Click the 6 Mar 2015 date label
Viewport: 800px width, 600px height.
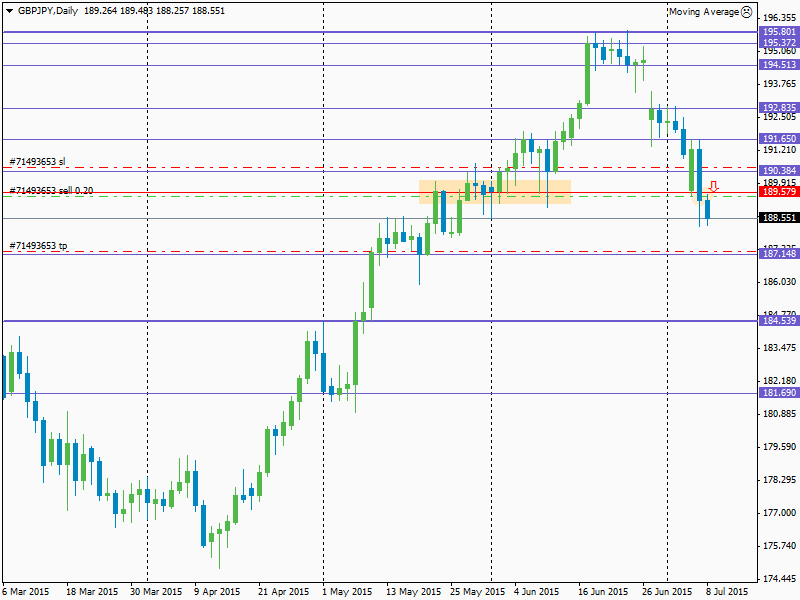coord(26,592)
